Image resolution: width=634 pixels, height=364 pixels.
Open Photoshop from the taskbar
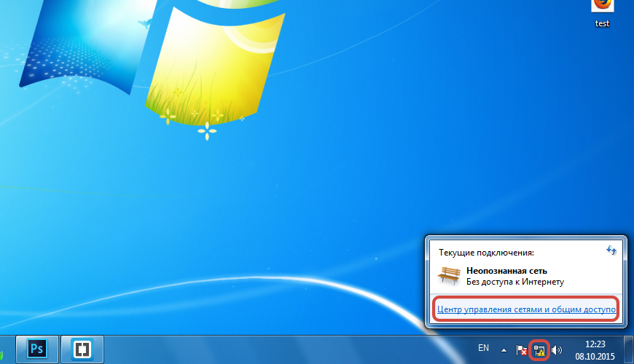37,349
